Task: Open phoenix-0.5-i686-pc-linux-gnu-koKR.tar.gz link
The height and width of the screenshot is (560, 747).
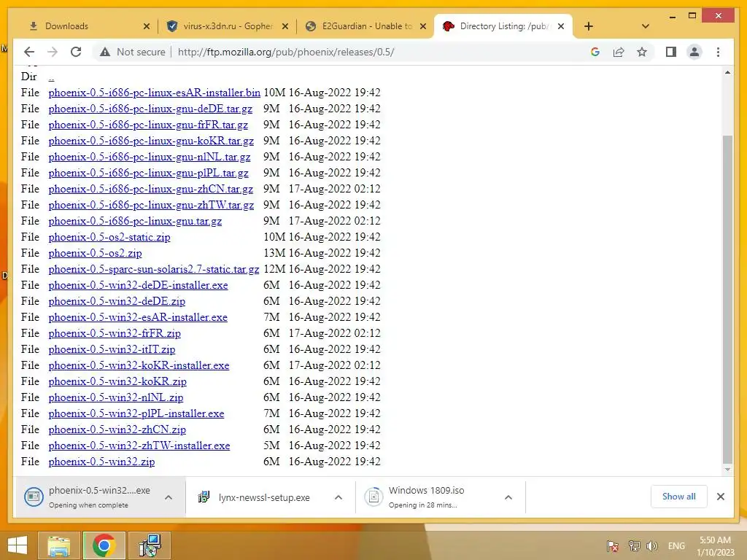Action: [x=151, y=141]
